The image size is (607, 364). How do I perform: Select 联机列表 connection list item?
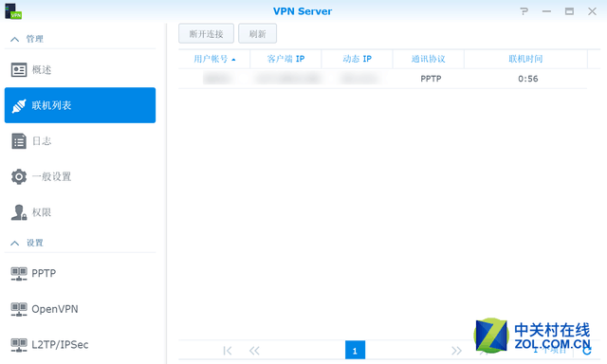click(x=80, y=105)
